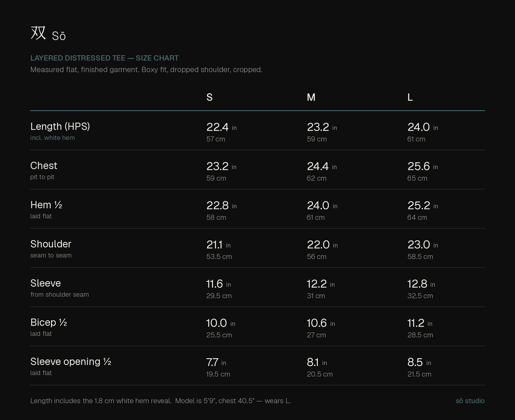Select the L size column header
This screenshot has height=420, width=515.
[410, 97]
